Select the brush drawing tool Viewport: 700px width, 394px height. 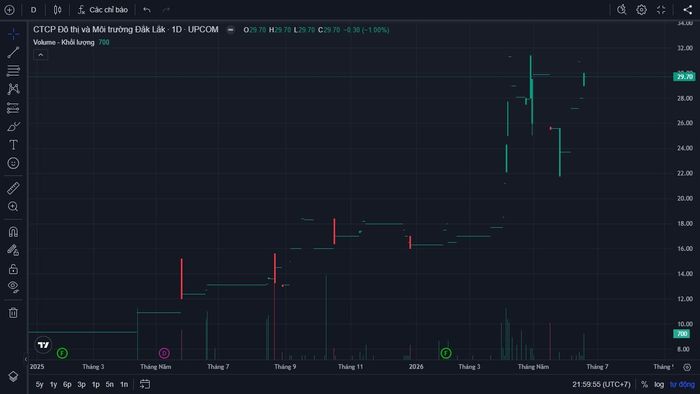coord(13,126)
